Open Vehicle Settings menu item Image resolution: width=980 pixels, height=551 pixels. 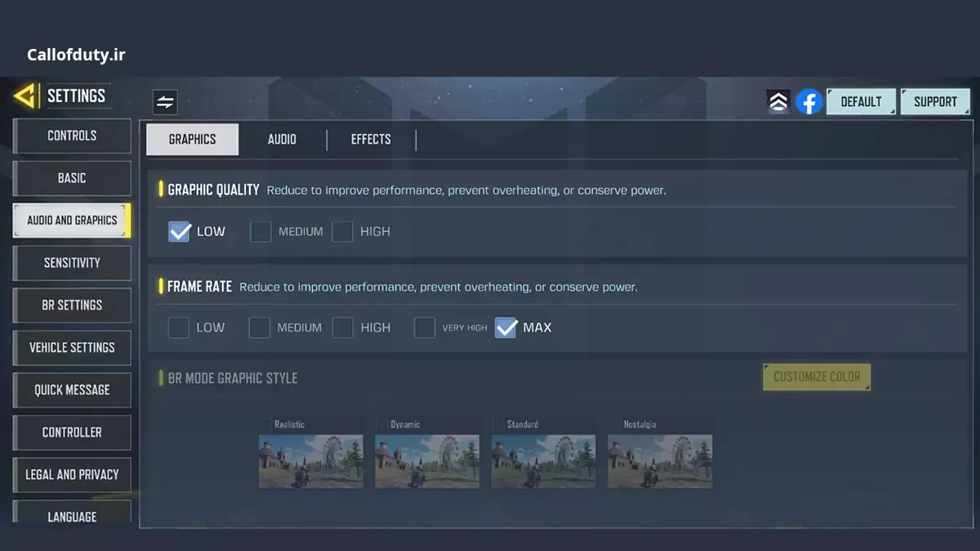[x=72, y=348]
